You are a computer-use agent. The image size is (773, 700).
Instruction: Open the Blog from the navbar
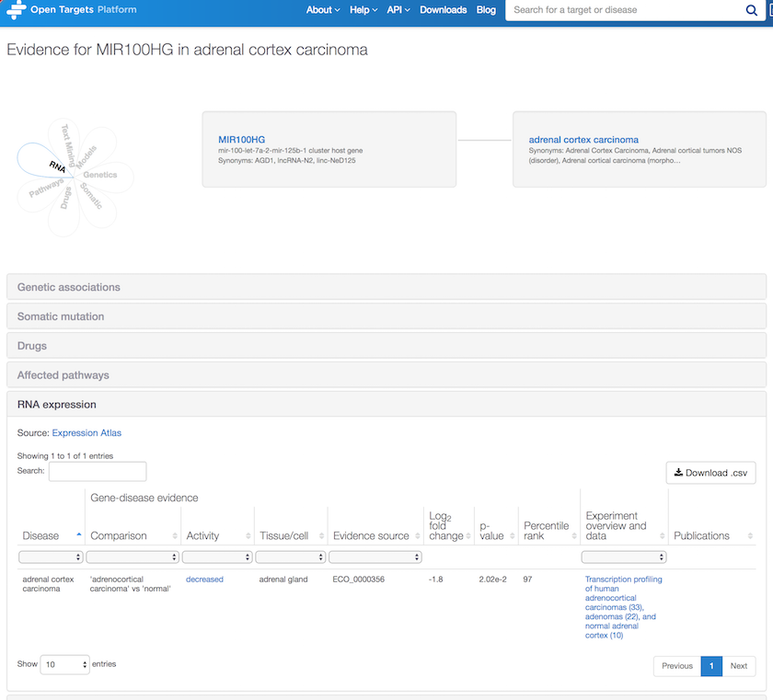point(486,10)
